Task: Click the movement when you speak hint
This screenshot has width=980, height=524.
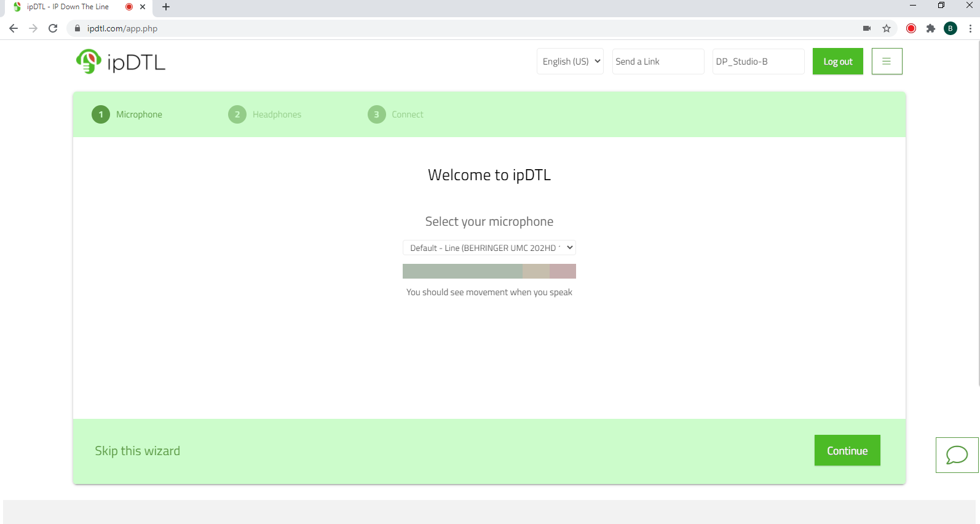Action: pyautogui.click(x=489, y=292)
